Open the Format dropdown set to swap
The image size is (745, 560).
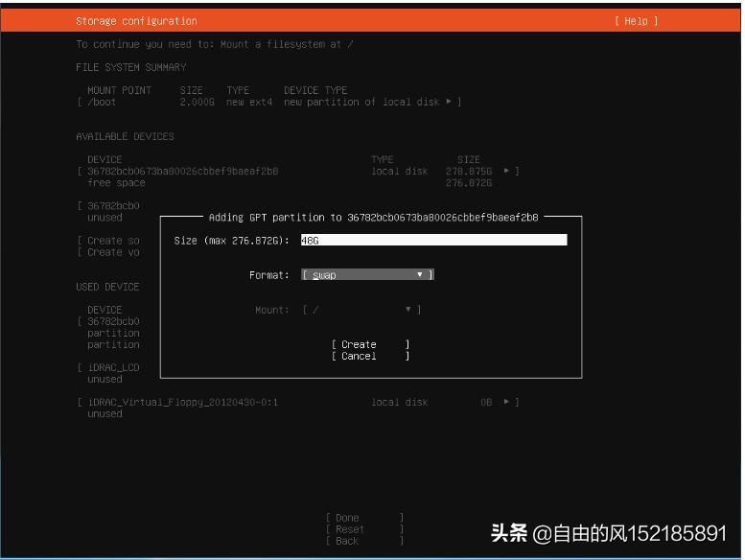point(368,274)
